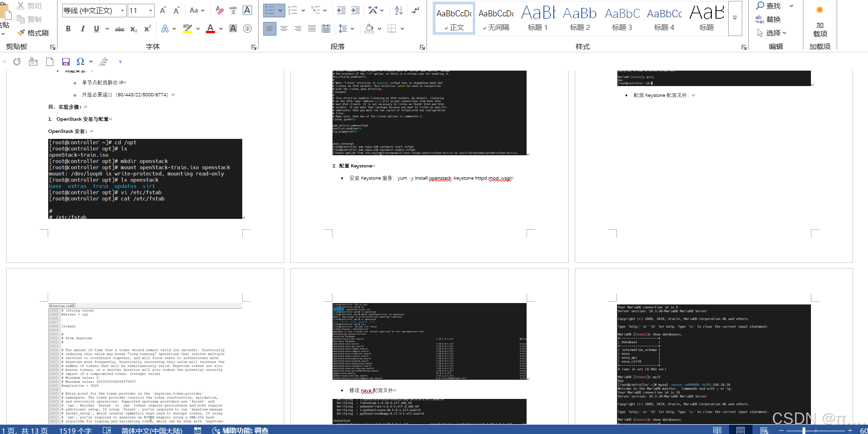The width and height of the screenshot is (868, 434).
Task: Click the redo/repeat arrow in quick access toolbar
Action: [x=17, y=62]
